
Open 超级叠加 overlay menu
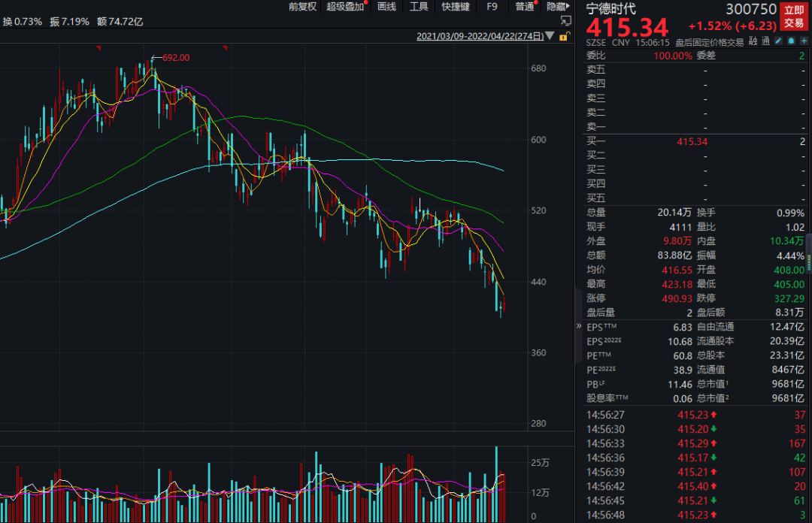click(x=345, y=7)
